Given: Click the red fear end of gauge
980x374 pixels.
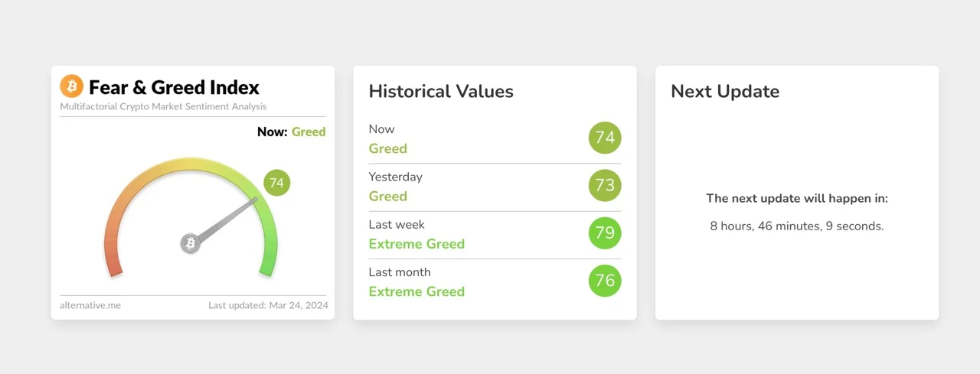Looking at the screenshot, I should (113, 264).
